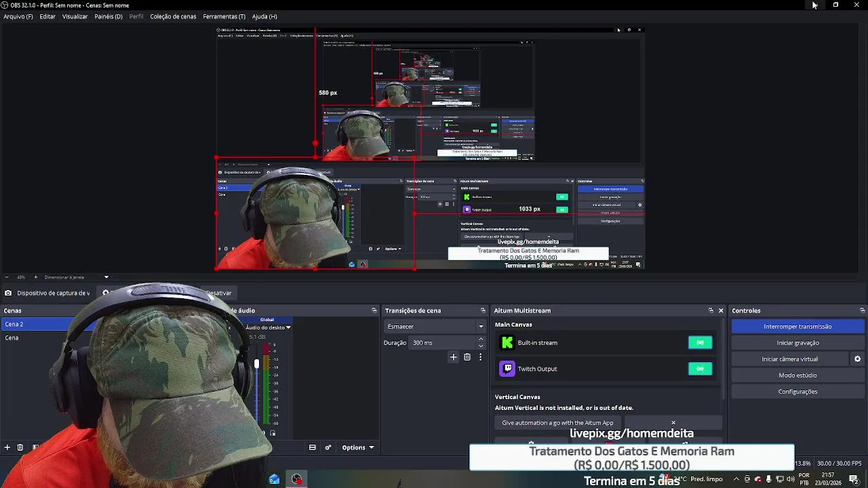Remove selected scene with trash icon

click(20, 447)
